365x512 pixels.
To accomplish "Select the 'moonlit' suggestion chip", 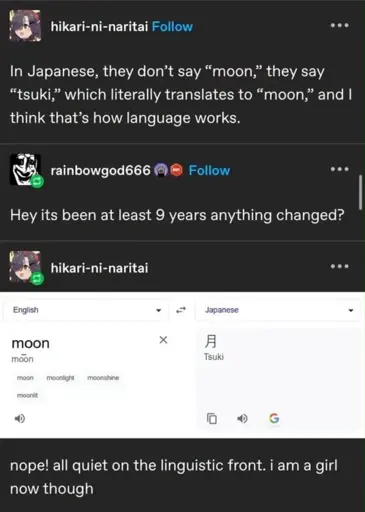I will pos(27,395).
